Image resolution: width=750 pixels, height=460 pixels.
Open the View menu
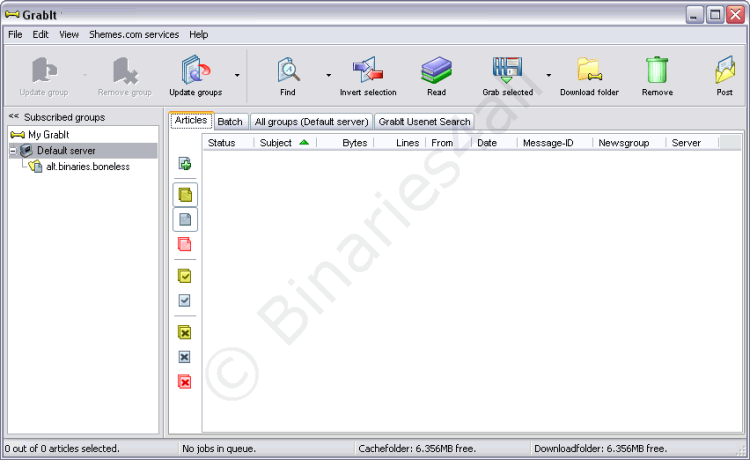point(69,34)
